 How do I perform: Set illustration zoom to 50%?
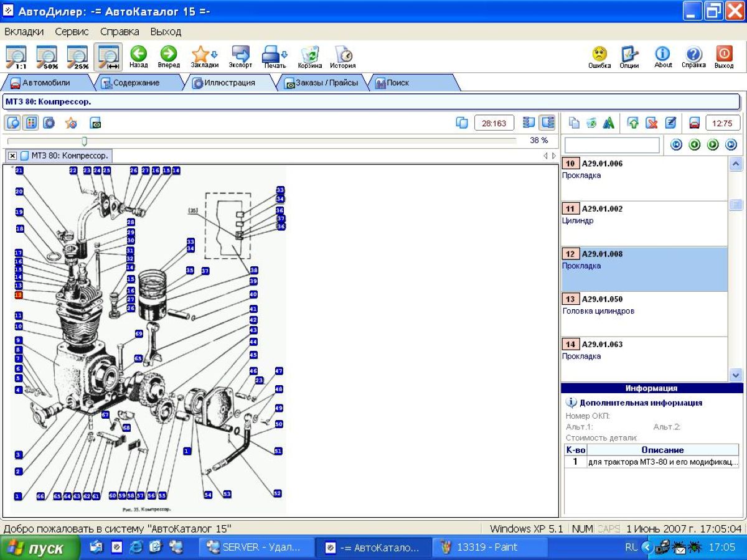[x=47, y=57]
